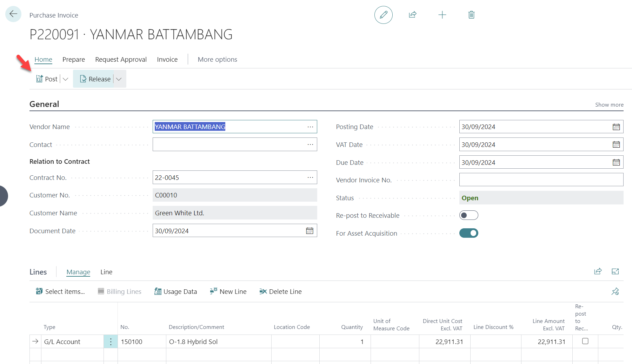Go back with the left arrow button
Screen dimensions: 632x364
click(x=13, y=14)
